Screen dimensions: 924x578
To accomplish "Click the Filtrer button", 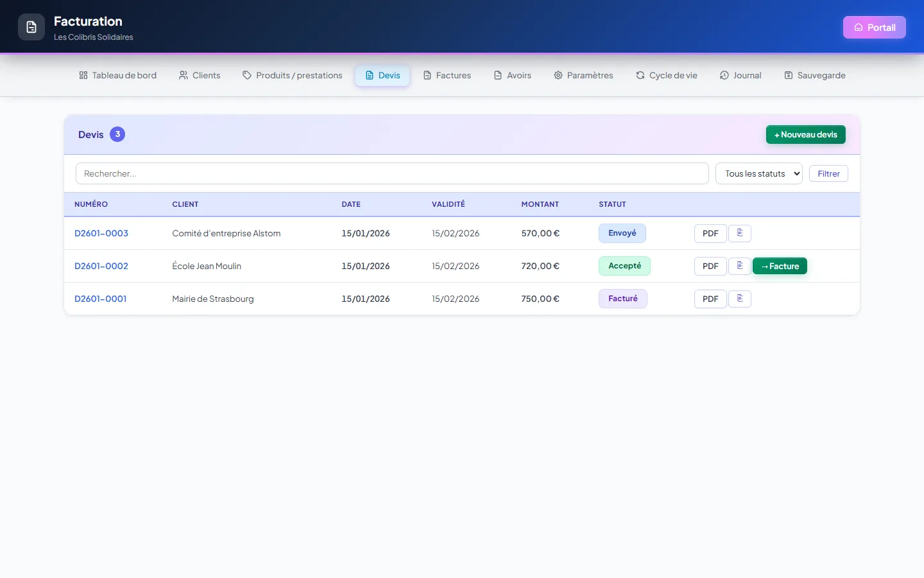I will [x=828, y=173].
